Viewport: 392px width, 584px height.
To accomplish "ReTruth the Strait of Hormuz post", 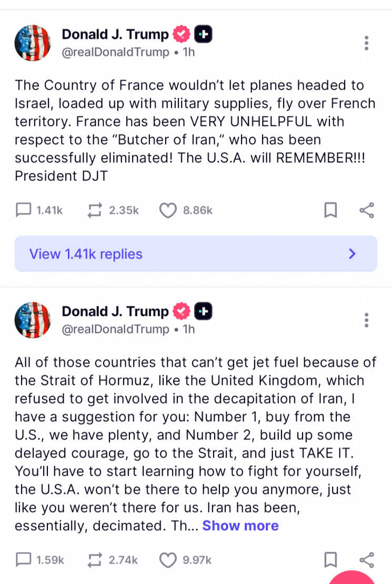I will (95, 560).
